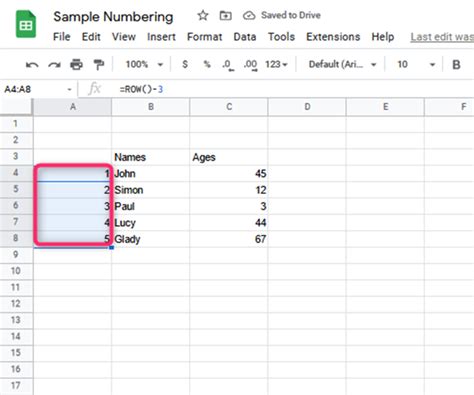Open the Data menu

245,37
